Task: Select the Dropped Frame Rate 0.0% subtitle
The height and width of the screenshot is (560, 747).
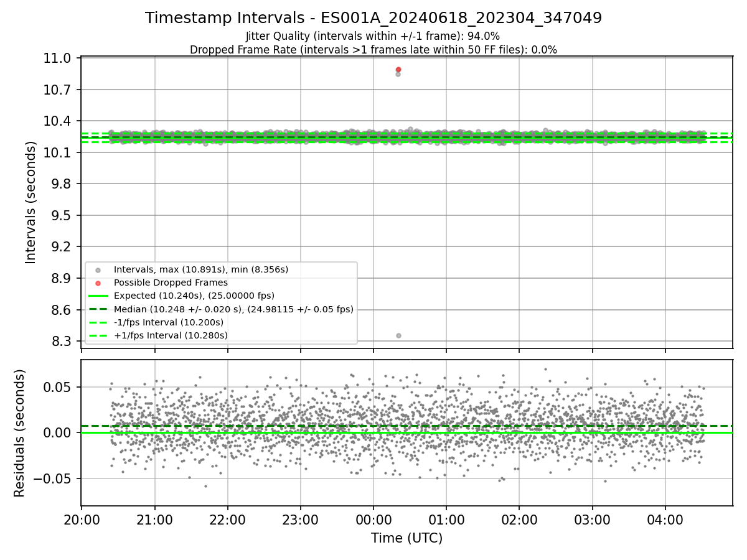Action: click(x=373, y=50)
